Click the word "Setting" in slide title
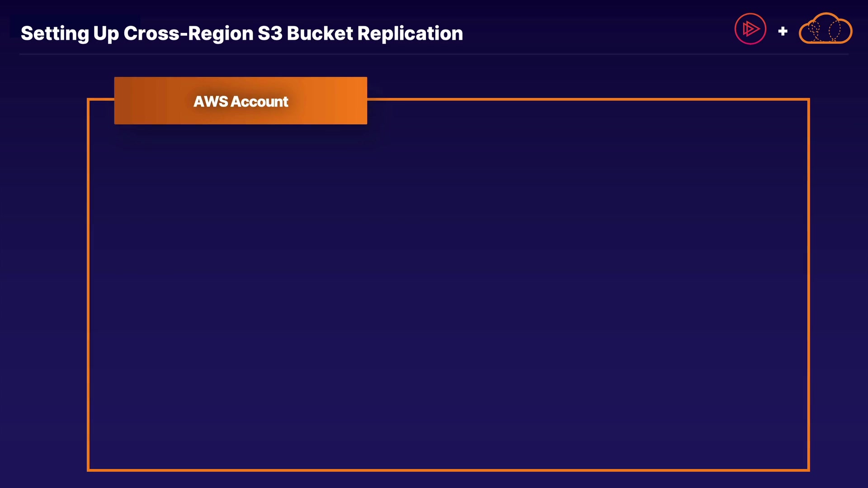The width and height of the screenshot is (868, 488). pos(55,34)
